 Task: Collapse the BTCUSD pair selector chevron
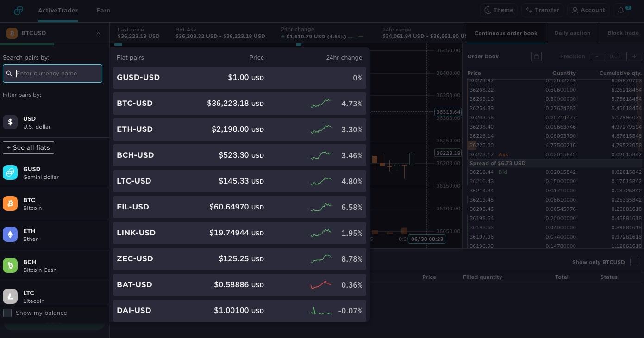click(98, 33)
